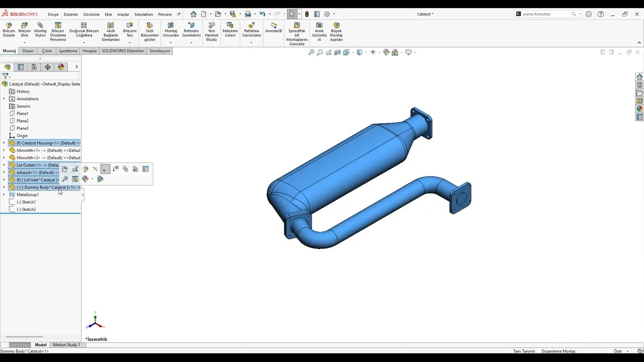Click the Print icon in quick access bar
Screen dimensions: 644x362
coord(248,14)
